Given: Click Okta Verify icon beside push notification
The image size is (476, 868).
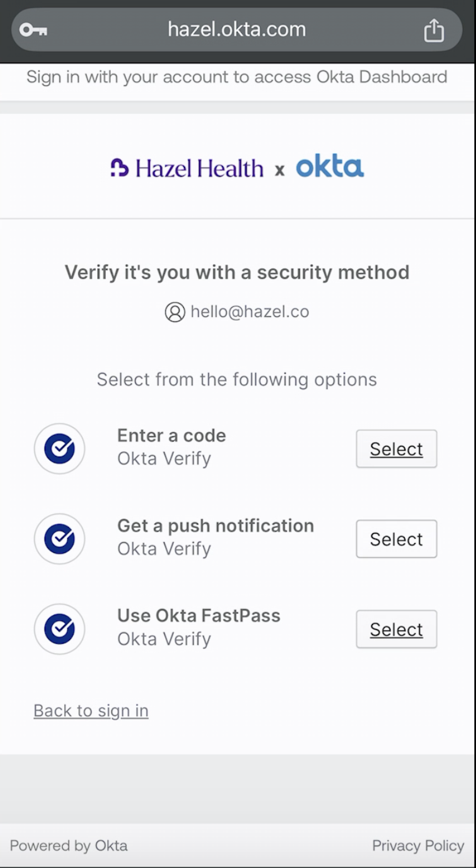Looking at the screenshot, I should pyautogui.click(x=59, y=539).
